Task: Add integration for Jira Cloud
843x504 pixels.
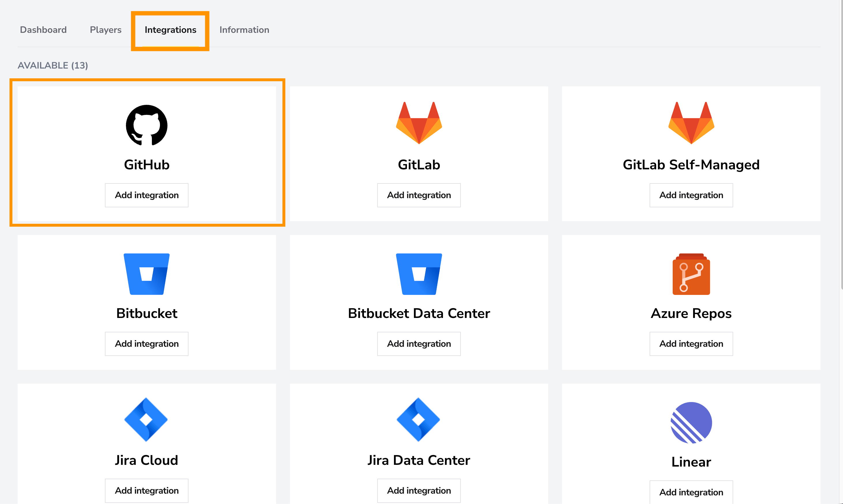Action: point(147,491)
